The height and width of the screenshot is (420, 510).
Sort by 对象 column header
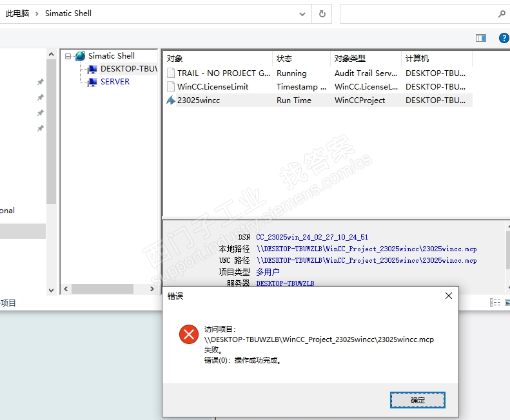tap(219, 59)
